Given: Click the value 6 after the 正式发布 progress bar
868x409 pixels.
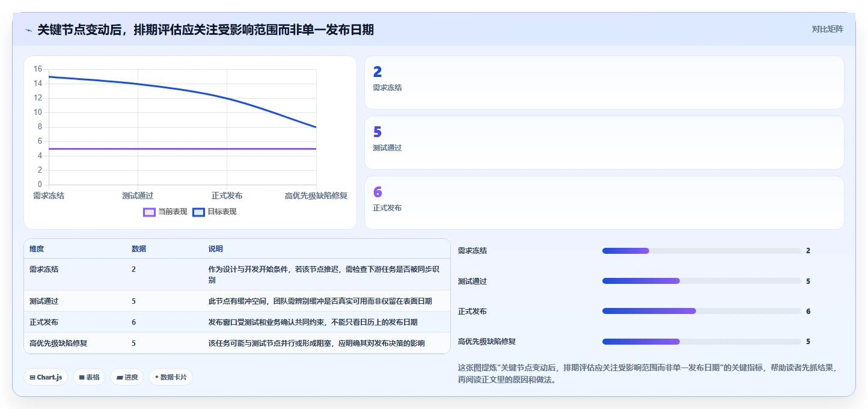Looking at the screenshot, I should 808,311.
